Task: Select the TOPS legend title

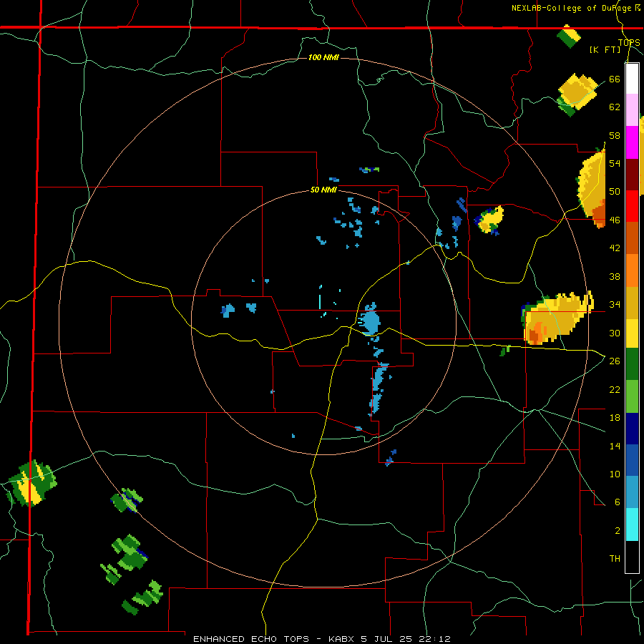Action: [629, 43]
